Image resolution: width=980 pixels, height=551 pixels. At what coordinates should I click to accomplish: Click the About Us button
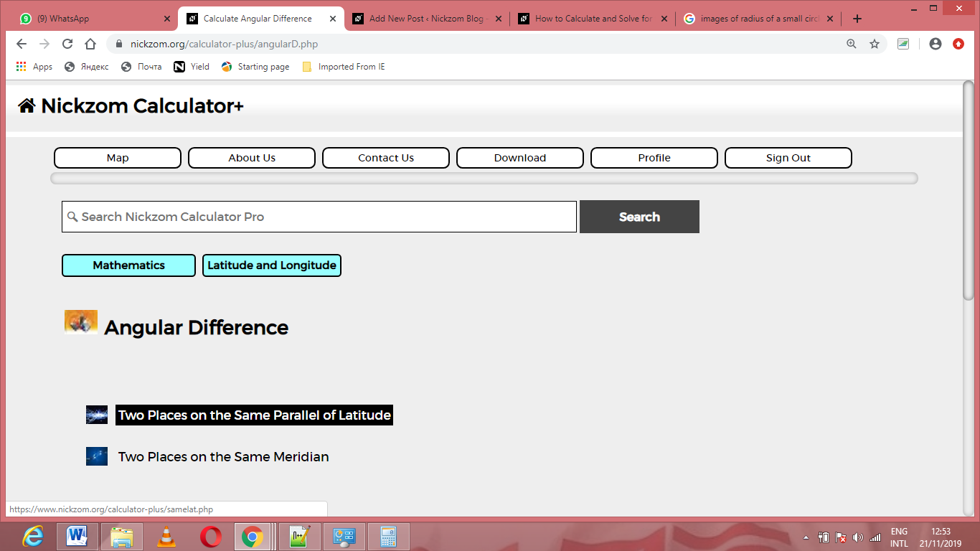point(252,158)
